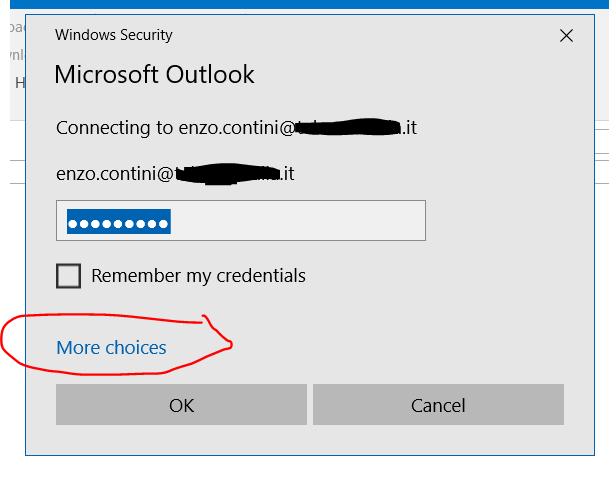Click the 'Microsoft Outlook' heading
The width and height of the screenshot is (609, 481).
pos(154,74)
